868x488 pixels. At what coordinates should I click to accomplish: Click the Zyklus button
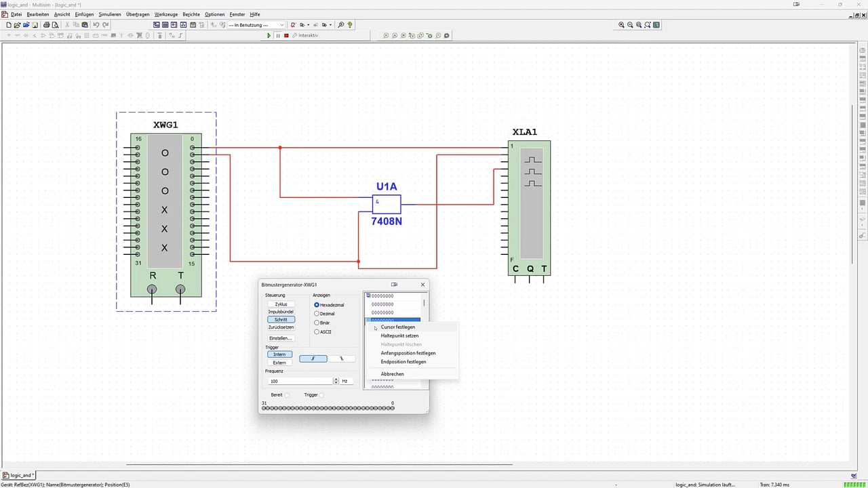(281, 304)
